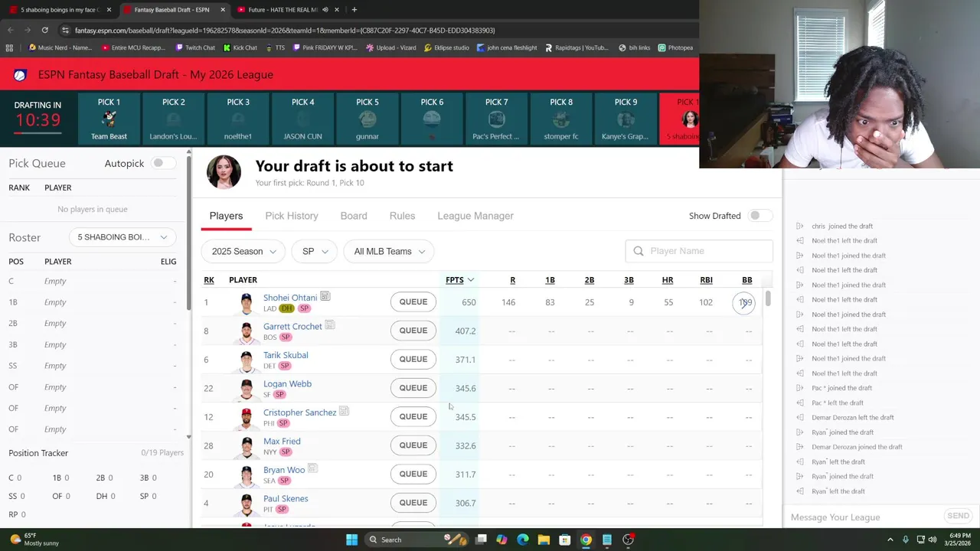The image size is (980, 551).
Task: Sort by BB column header
Action: [746, 280]
